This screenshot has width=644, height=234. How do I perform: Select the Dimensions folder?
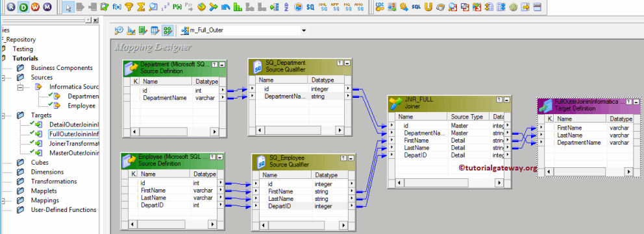tap(47, 172)
